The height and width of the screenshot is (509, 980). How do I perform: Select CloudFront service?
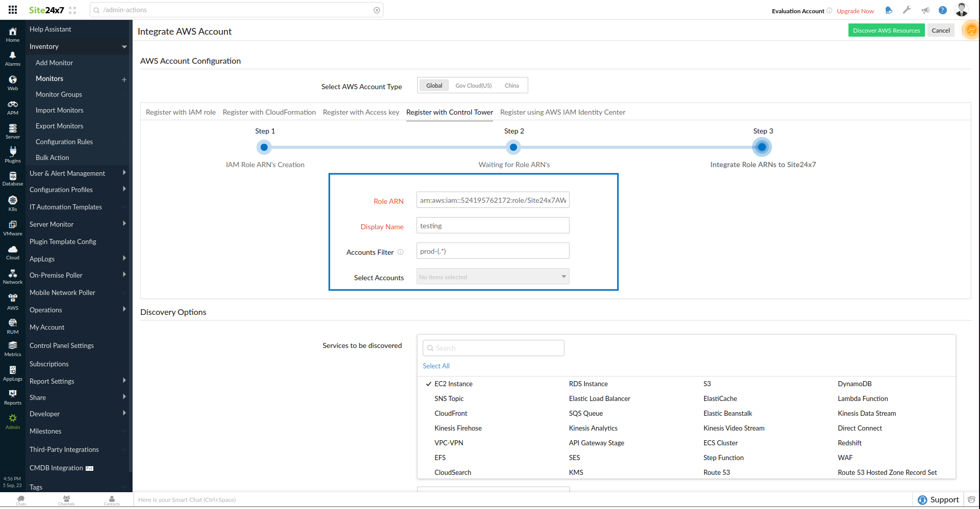coord(451,413)
